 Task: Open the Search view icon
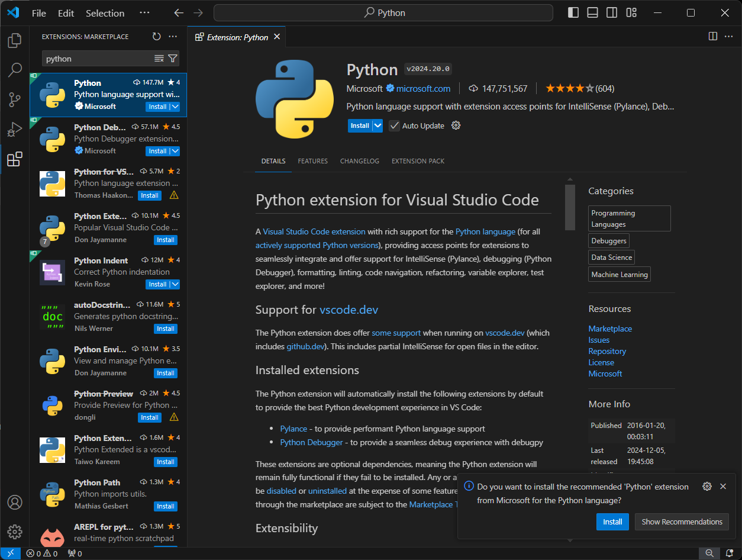point(15,70)
